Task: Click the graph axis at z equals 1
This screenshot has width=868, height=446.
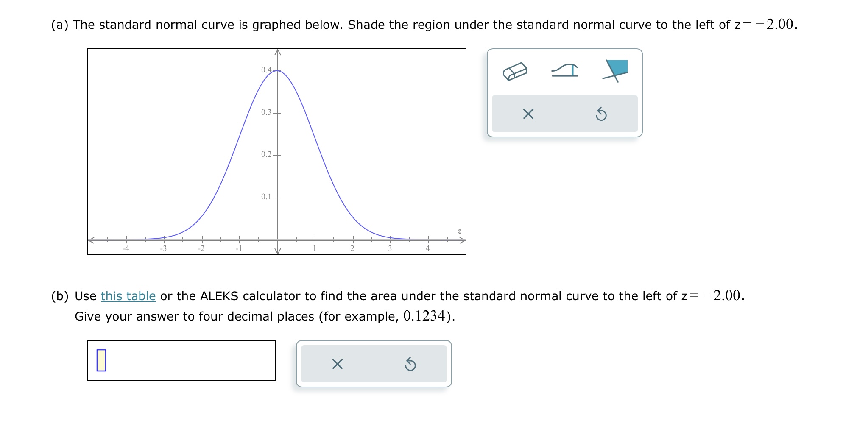Action: [314, 240]
